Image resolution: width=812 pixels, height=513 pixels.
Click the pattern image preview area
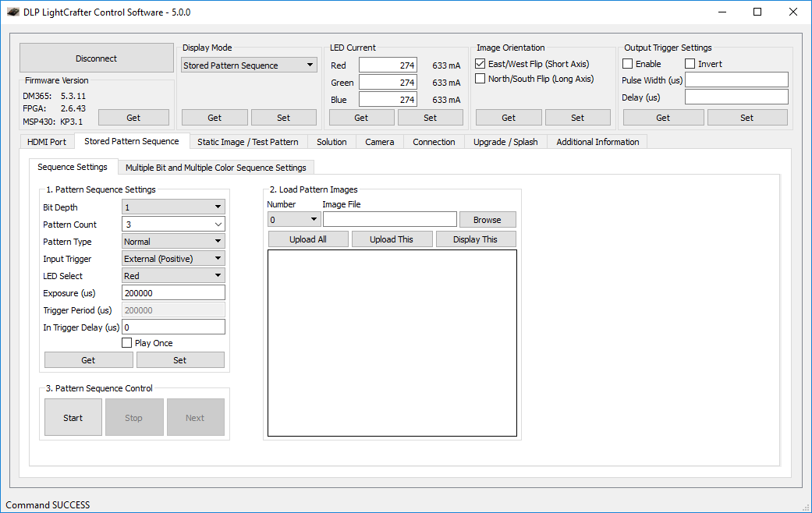(x=392, y=343)
